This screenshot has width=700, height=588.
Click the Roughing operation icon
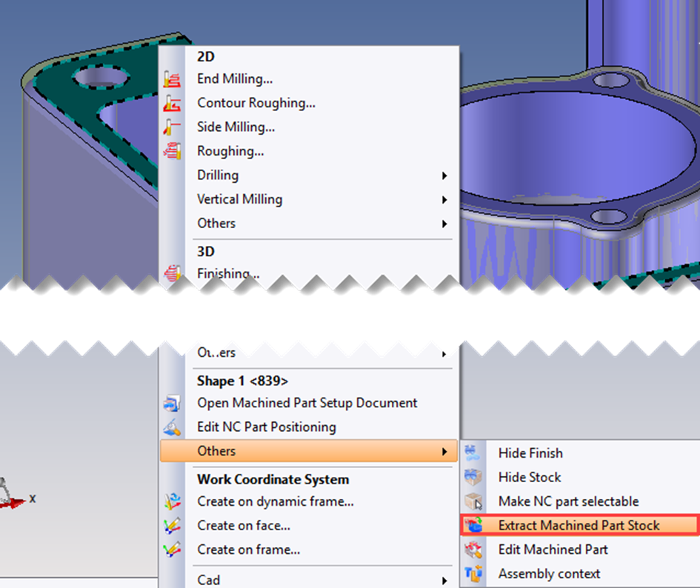click(172, 151)
